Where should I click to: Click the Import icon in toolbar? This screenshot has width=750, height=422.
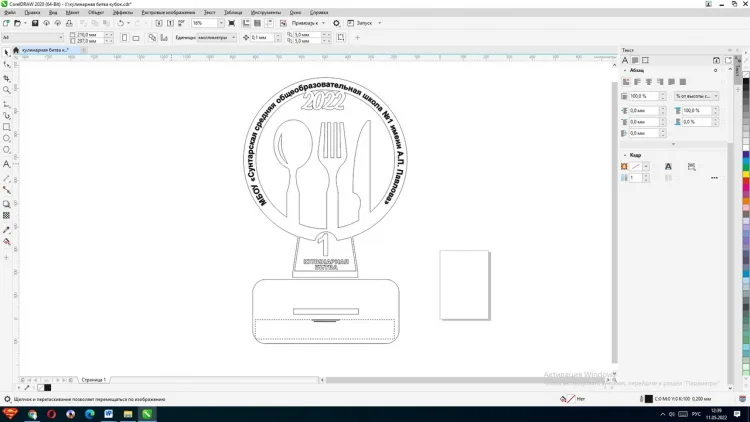159,23
